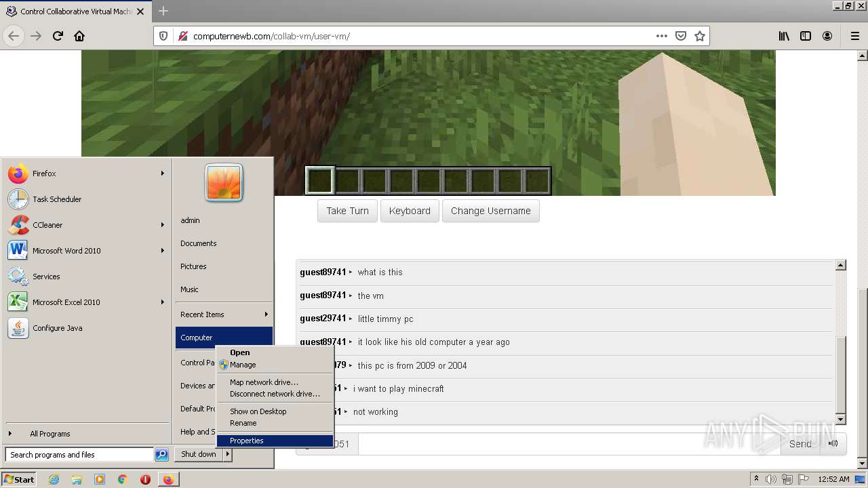The image size is (868, 488).
Task: Open Configure Java entry
Action: (86, 328)
